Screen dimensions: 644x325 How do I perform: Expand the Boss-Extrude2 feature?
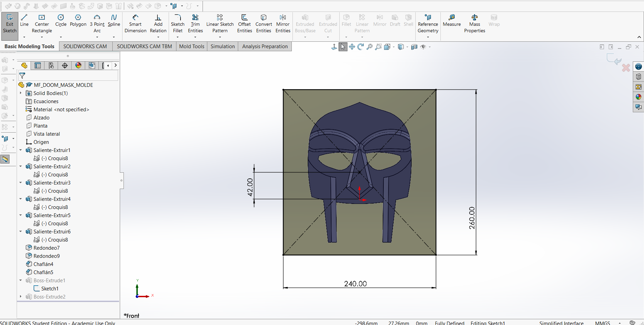pos(21,297)
